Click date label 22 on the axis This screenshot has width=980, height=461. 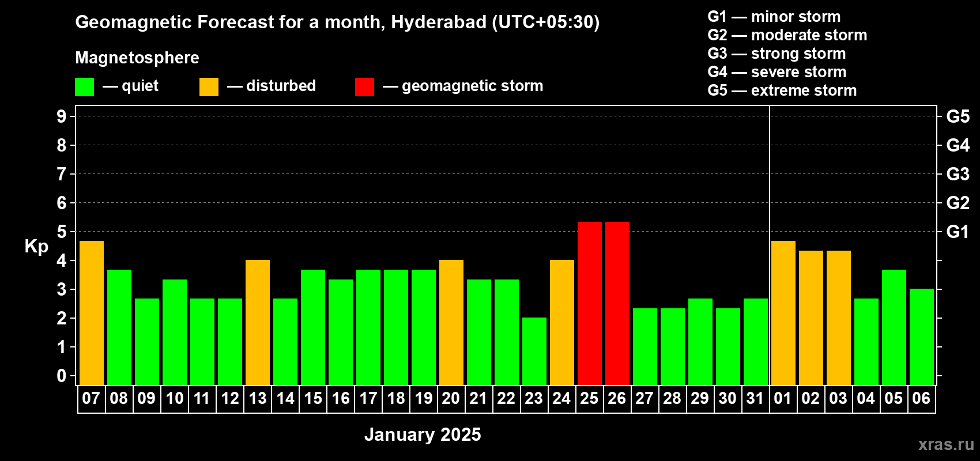(x=506, y=398)
